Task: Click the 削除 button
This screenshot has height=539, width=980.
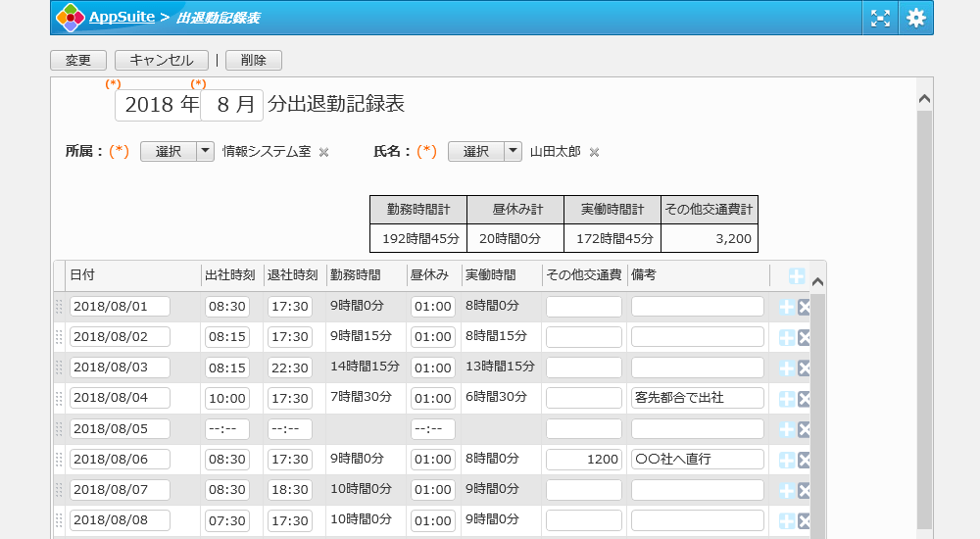Action: [x=253, y=60]
